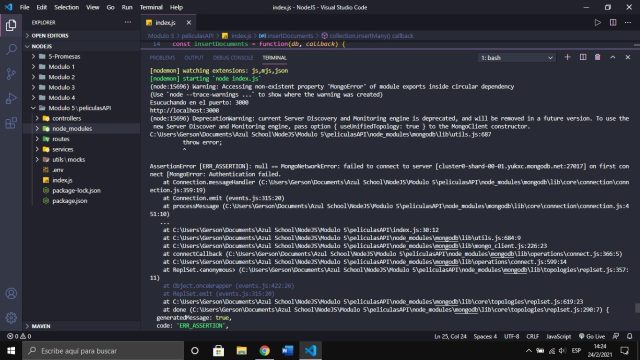Expand the controllers folder
This screenshot has height=360, width=640.
click(x=82, y=118)
